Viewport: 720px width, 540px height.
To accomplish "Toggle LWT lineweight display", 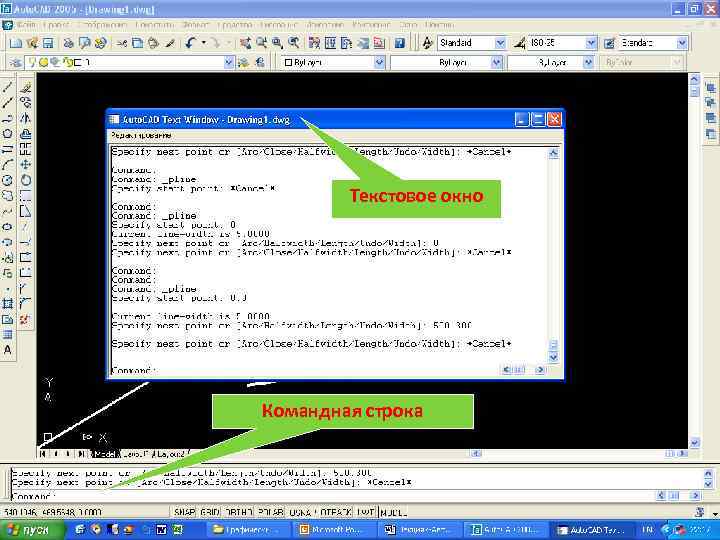I will [366, 512].
